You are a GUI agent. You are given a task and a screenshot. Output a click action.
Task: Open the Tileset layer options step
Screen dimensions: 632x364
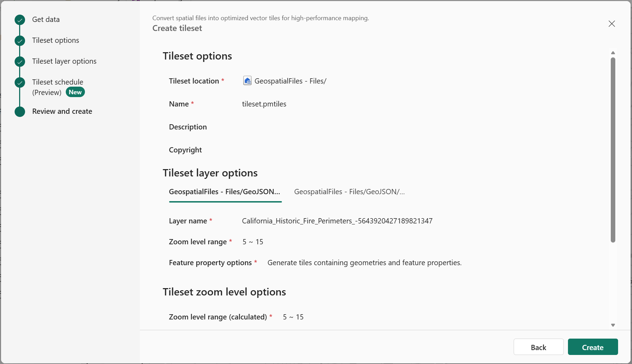tap(64, 61)
